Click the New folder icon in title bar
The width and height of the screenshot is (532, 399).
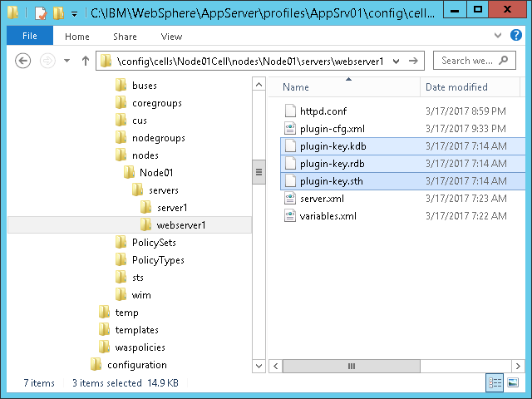click(x=57, y=13)
